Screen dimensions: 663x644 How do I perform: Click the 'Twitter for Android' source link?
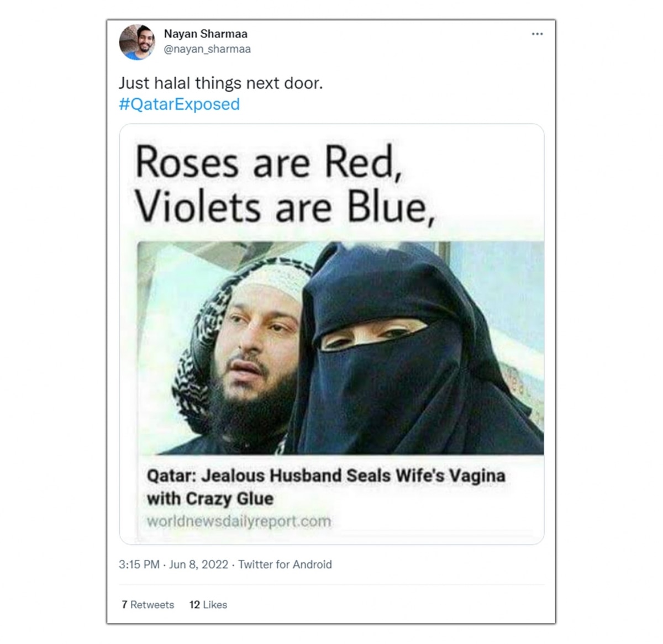(285, 564)
